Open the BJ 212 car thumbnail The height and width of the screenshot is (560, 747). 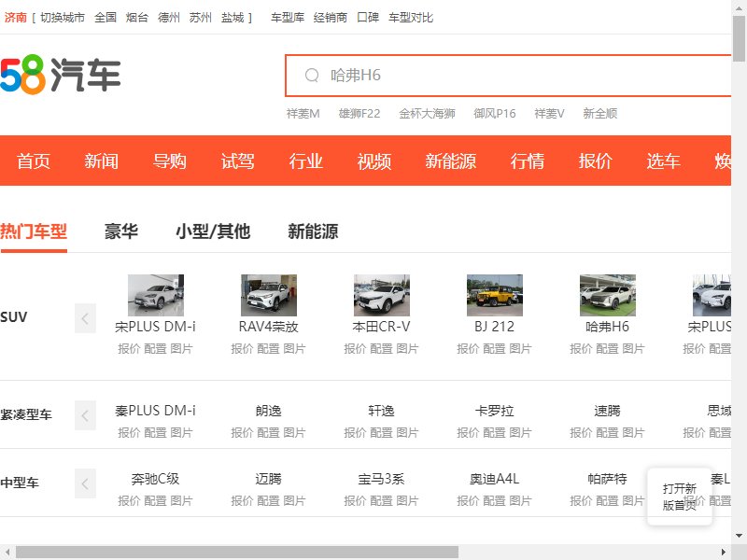point(495,295)
